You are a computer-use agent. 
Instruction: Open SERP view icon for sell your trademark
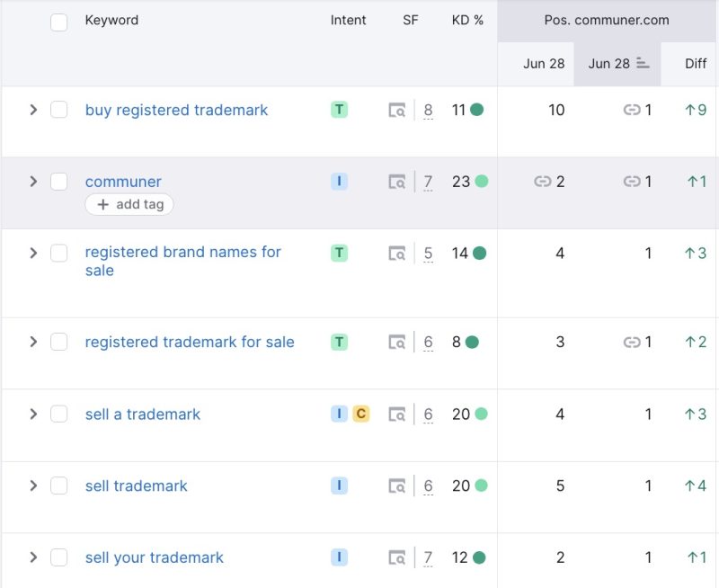coord(396,557)
